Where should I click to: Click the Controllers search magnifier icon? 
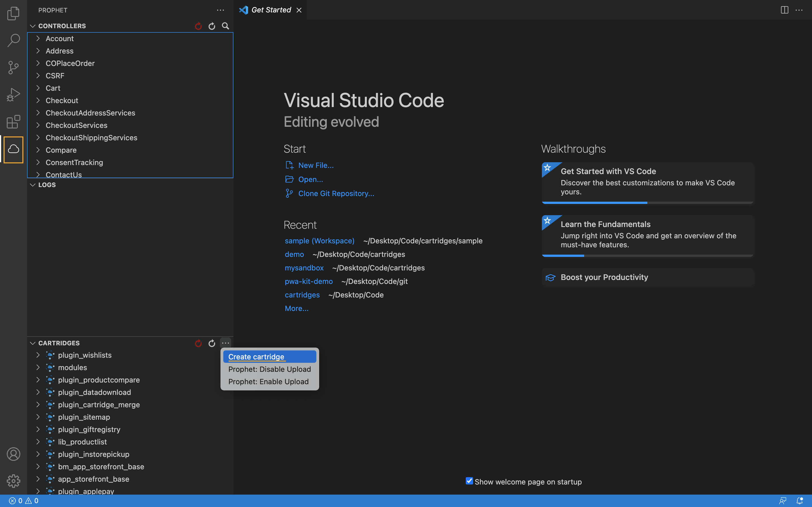coord(226,26)
